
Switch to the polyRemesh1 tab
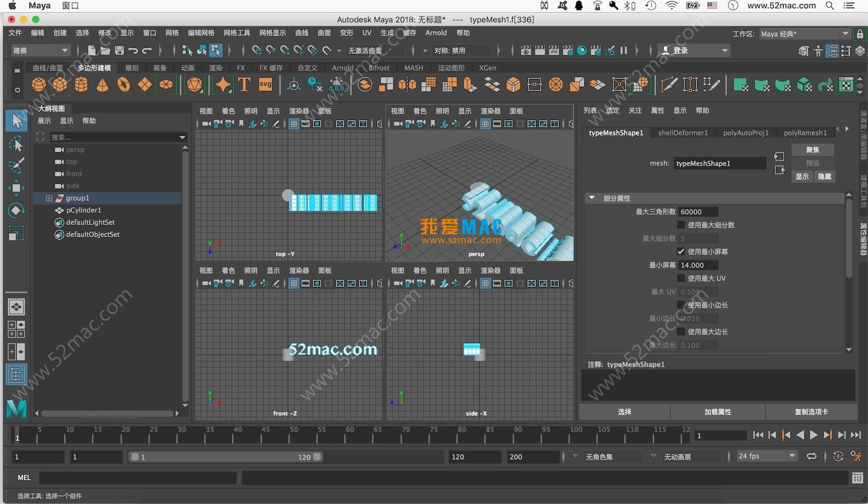click(x=805, y=133)
